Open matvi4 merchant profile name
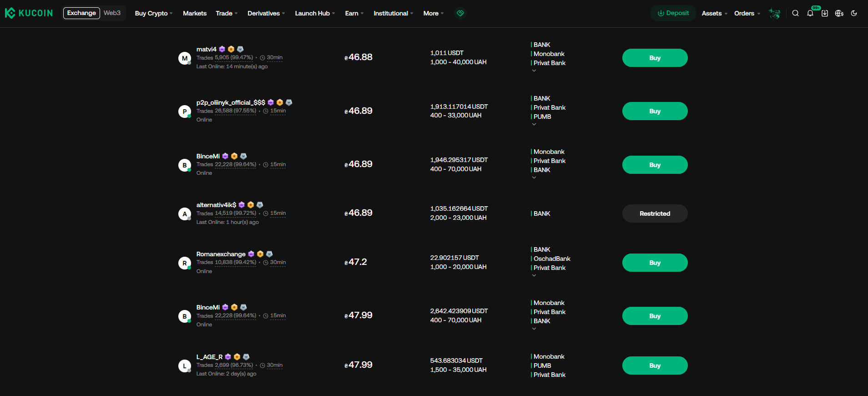The width and height of the screenshot is (868, 396). pos(206,49)
